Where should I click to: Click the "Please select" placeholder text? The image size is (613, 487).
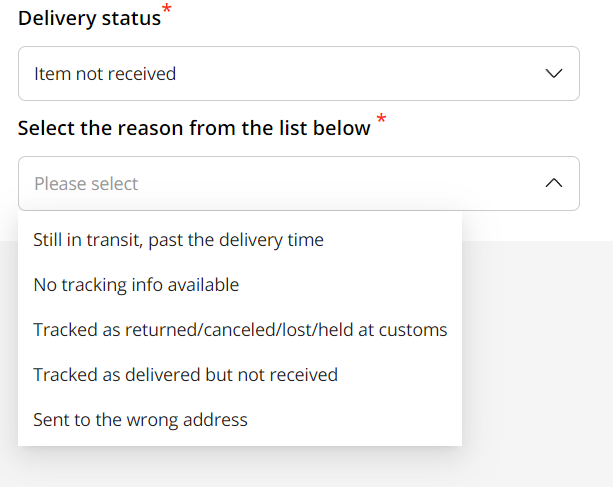(86, 184)
